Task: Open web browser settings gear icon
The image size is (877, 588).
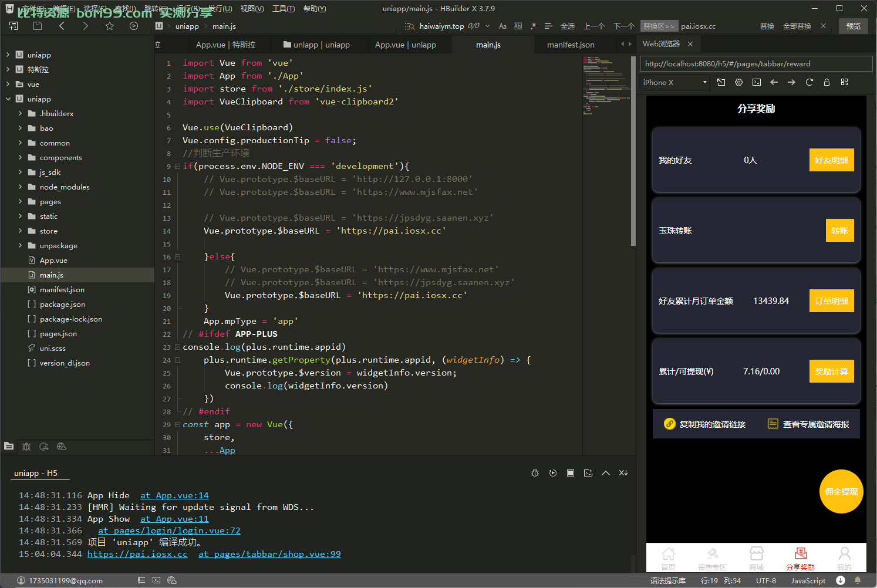Action: coord(739,82)
